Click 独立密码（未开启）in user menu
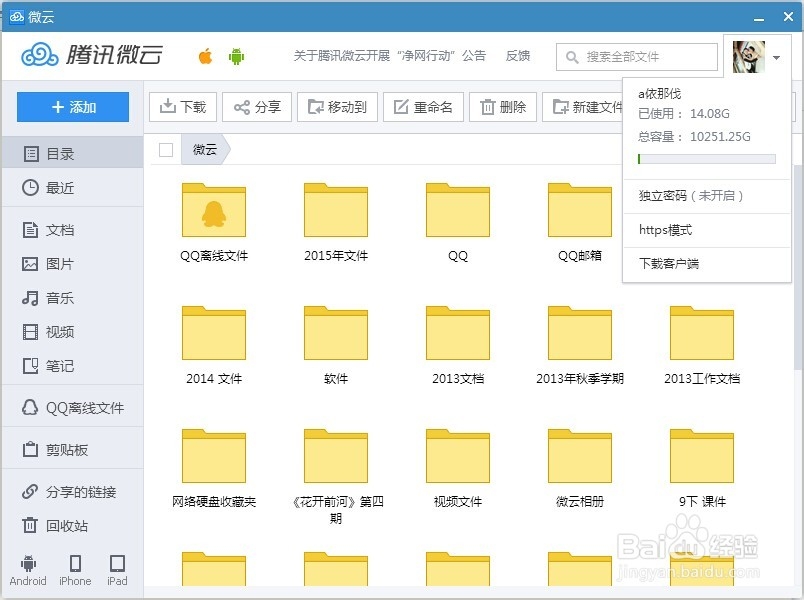The height and width of the screenshot is (600, 804). 707,196
